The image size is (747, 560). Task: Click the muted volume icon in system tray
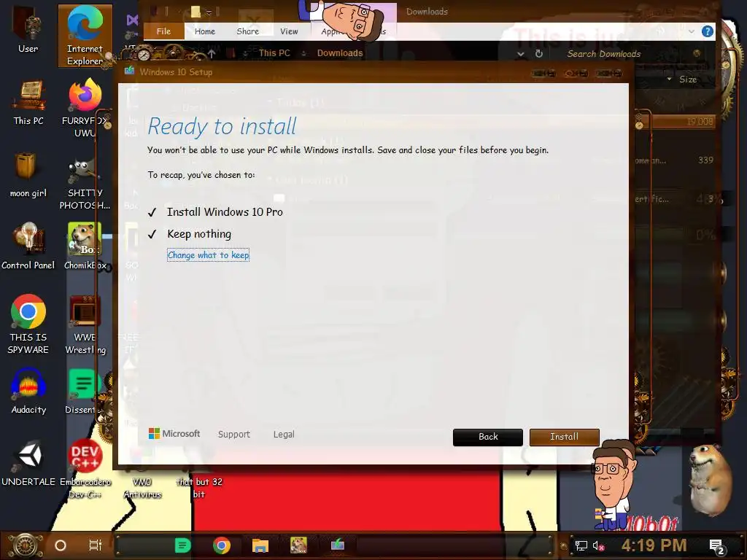[599, 545]
